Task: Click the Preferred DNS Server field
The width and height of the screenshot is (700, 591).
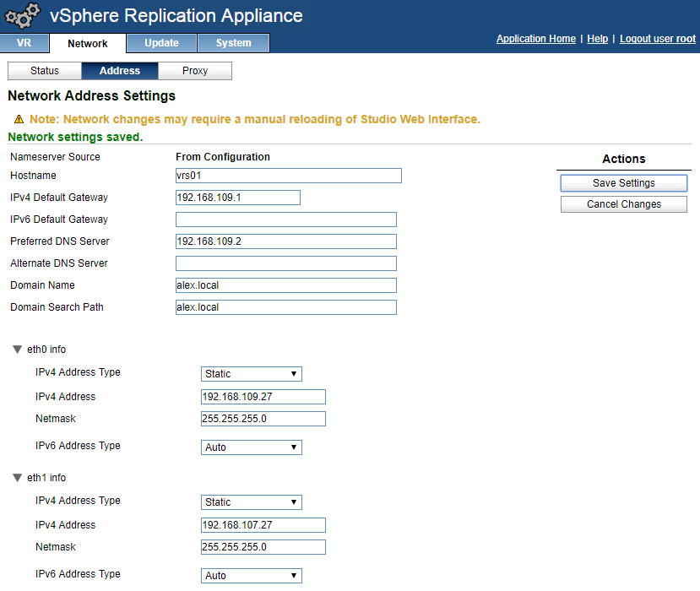Action: click(x=285, y=241)
